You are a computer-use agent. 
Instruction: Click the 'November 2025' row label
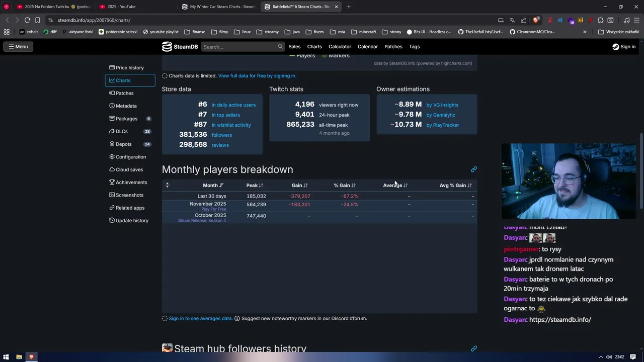tap(208, 204)
